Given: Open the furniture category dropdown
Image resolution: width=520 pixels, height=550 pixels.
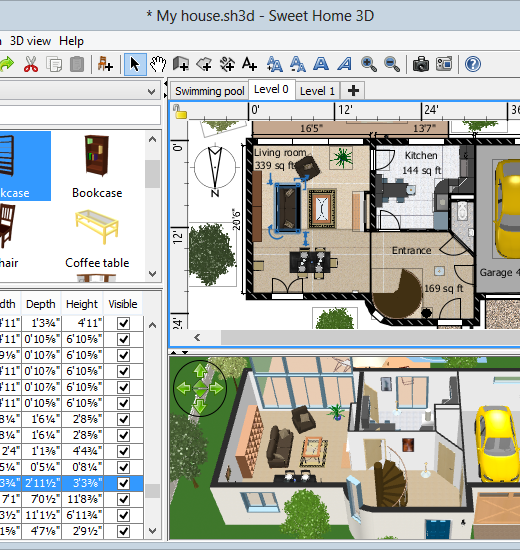Looking at the screenshot, I should 152,92.
